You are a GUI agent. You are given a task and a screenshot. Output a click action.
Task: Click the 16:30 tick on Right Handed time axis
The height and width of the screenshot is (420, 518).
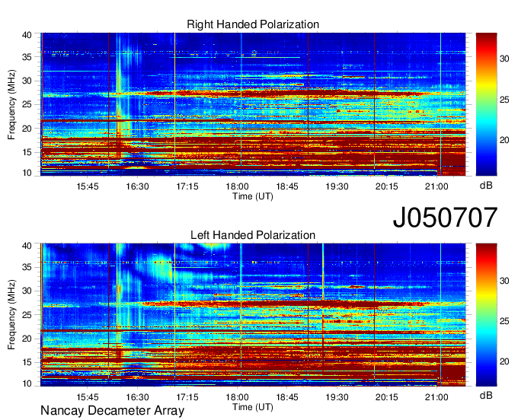[137, 186]
